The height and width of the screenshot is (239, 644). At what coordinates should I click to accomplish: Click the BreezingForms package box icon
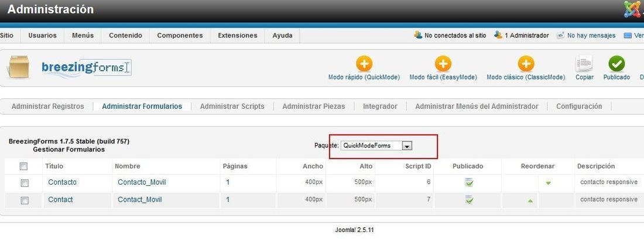[19, 67]
